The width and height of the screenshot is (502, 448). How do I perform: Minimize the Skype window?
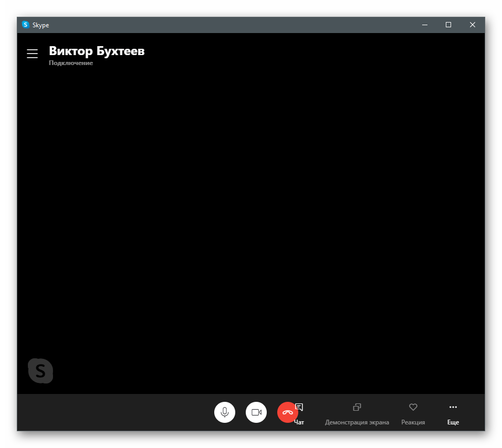coord(424,25)
